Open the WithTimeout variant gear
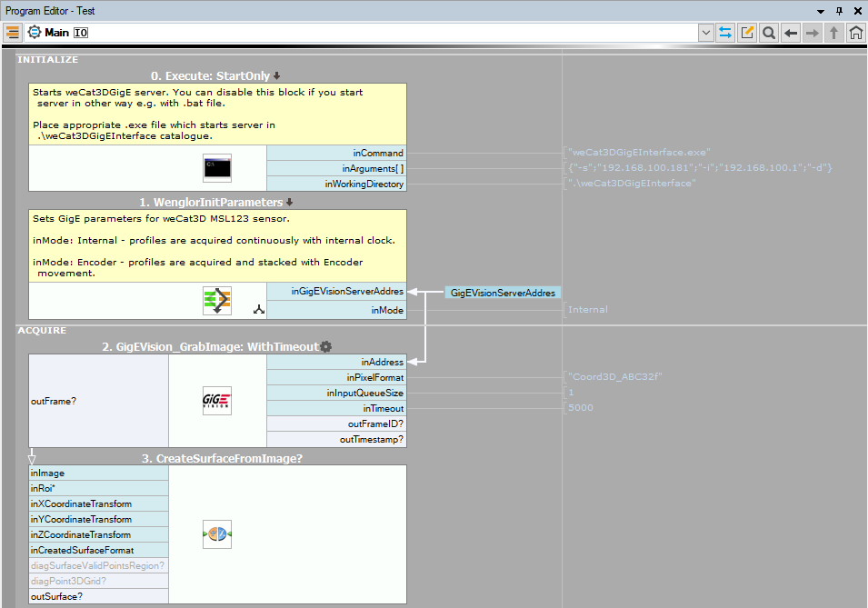 325,346
